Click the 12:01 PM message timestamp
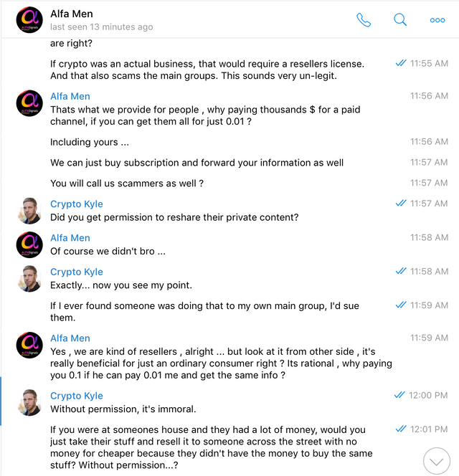The image size is (459, 476). pyautogui.click(x=429, y=429)
